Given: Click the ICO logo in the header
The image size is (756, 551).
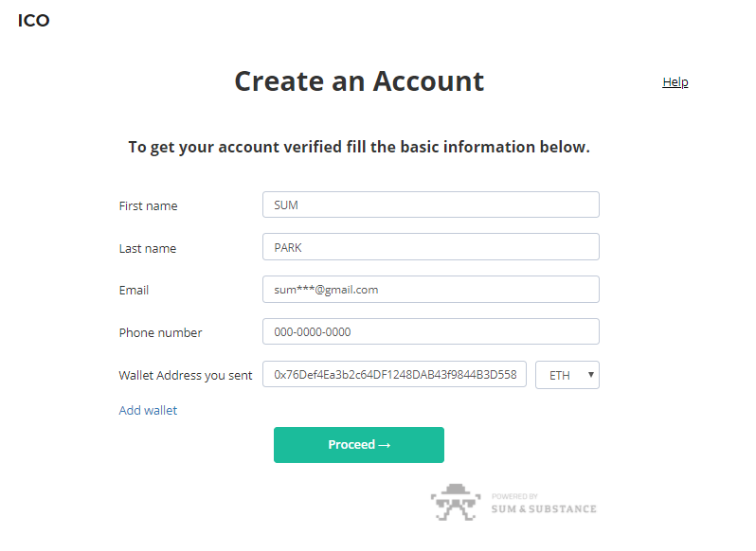Looking at the screenshot, I should click(33, 21).
